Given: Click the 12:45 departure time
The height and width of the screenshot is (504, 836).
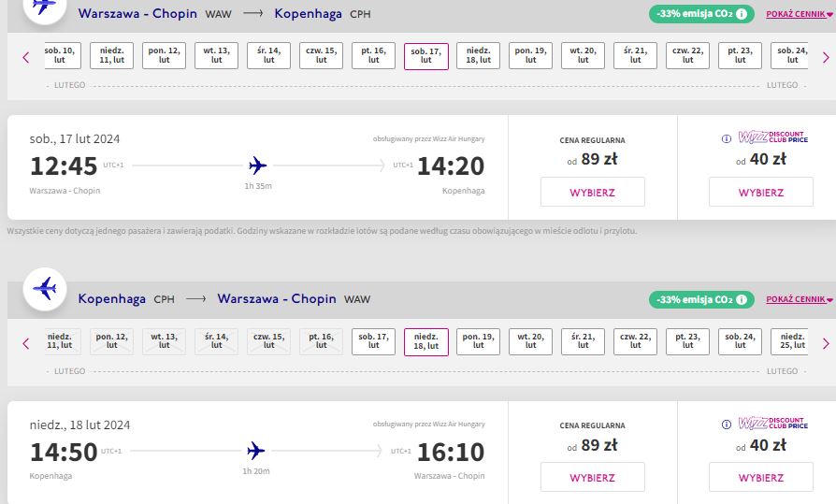Looking at the screenshot, I should pos(64,166).
